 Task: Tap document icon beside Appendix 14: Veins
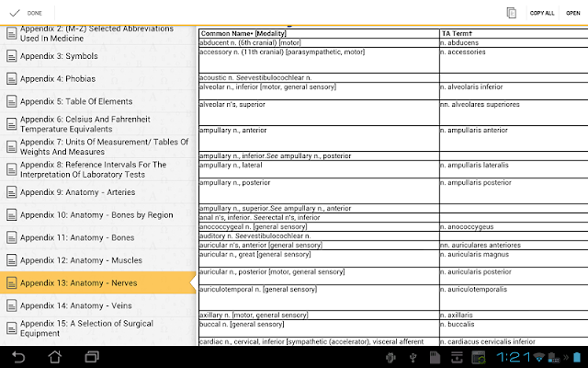pyautogui.click(x=12, y=305)
